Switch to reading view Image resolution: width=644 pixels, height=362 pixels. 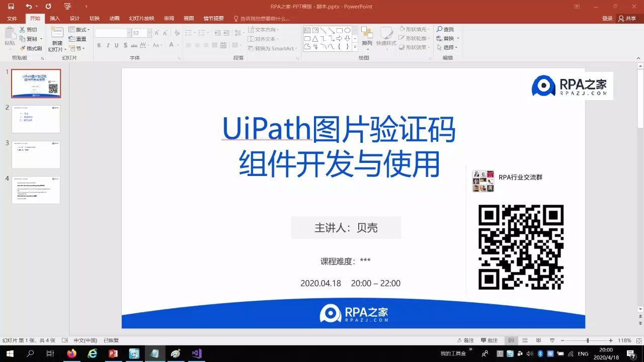coord(538,340)
